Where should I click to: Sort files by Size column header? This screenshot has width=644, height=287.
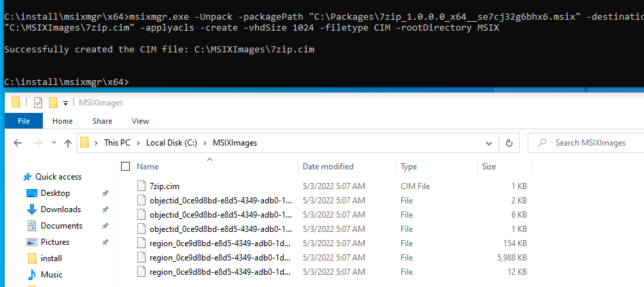pyautogui.click(x=489, y=167)
